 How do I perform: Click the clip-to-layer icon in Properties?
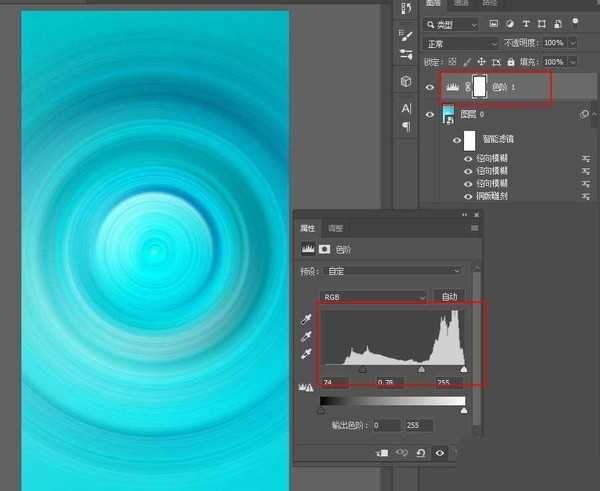click(381, 452)
